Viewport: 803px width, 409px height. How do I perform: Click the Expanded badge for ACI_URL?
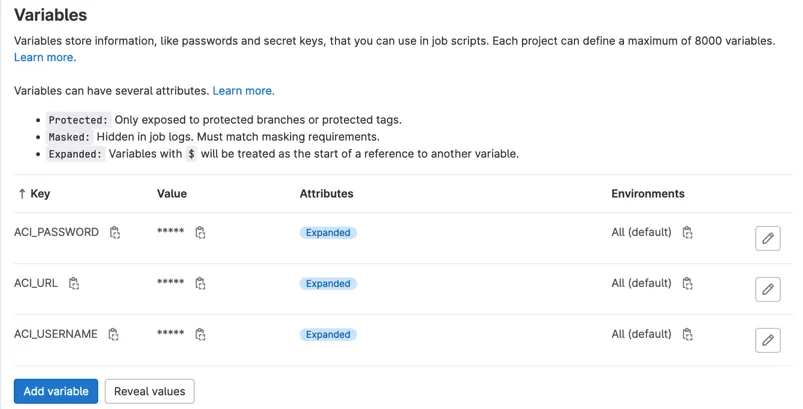[x=328, y=284]
